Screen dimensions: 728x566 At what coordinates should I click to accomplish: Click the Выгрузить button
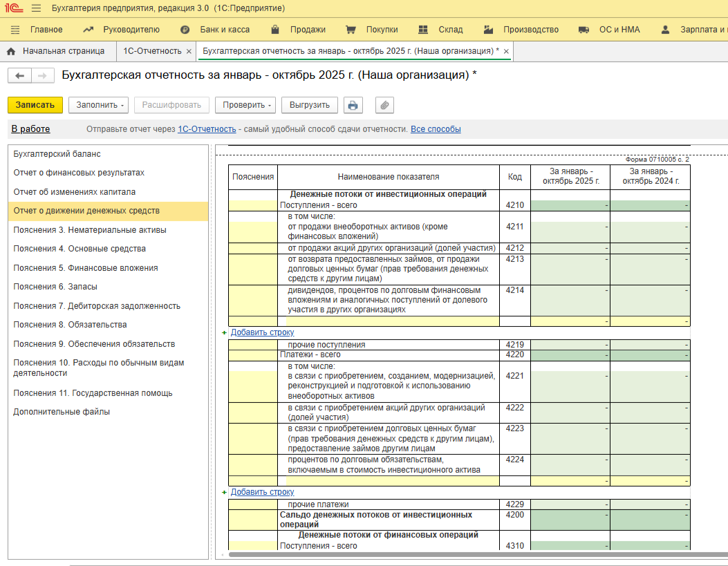click(x=309, y=105)
